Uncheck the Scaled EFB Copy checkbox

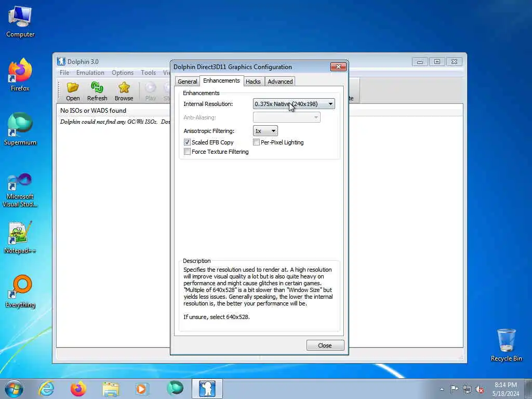pos(187,142)
